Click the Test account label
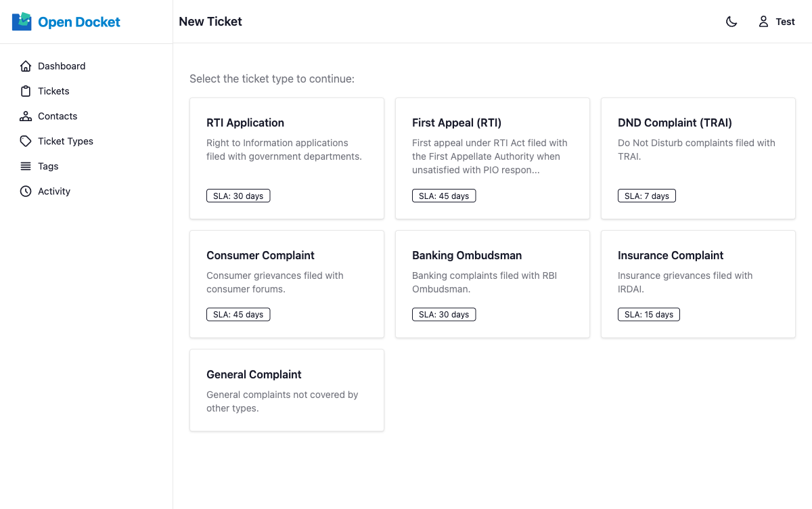Viewport: 812px width, 509px height. [x=785, y=21]
